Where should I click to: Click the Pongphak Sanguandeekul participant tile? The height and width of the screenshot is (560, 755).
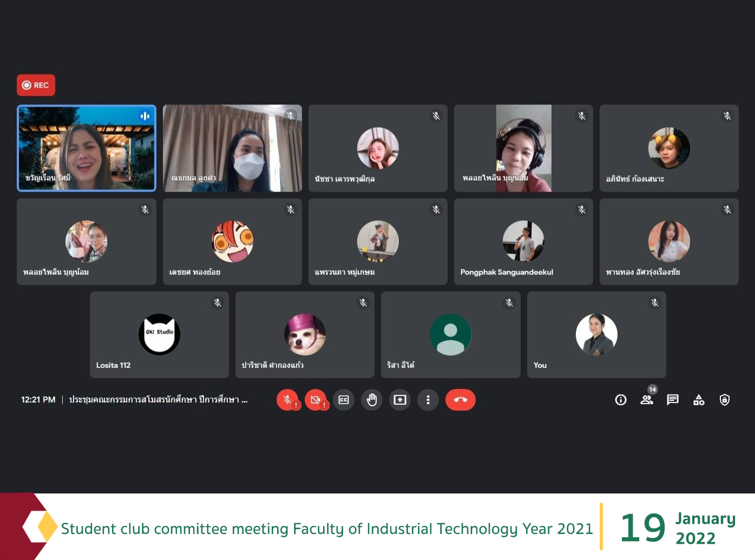(x=523, y=242)
